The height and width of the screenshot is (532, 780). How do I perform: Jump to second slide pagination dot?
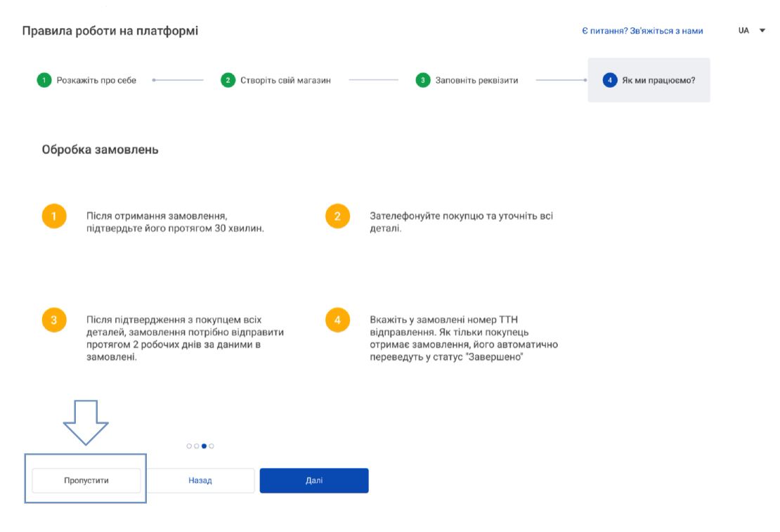click(197, 446)
